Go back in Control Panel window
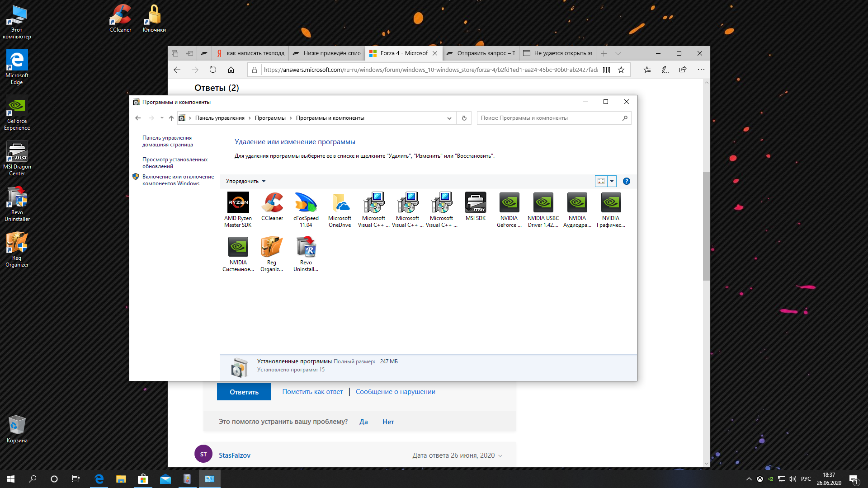This screenshot has width=868, height=488. pyautogui.click(x=138, y=118)
